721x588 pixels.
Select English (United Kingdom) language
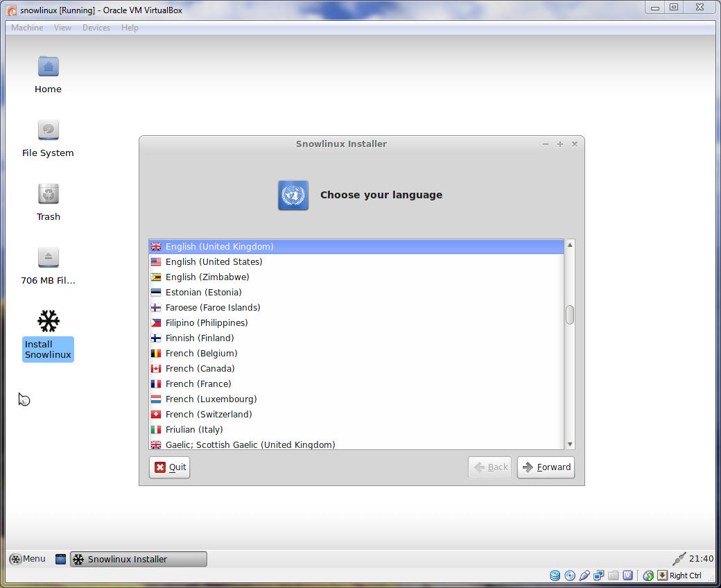tap(356, 246)
